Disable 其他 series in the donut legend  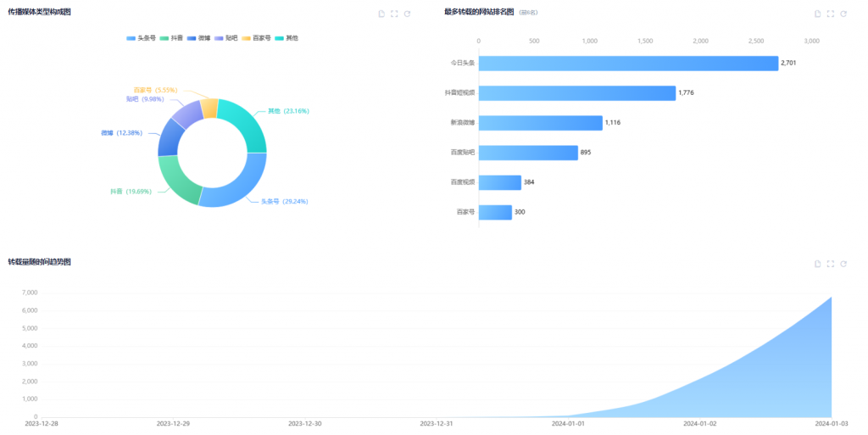(x=287, y=38)
